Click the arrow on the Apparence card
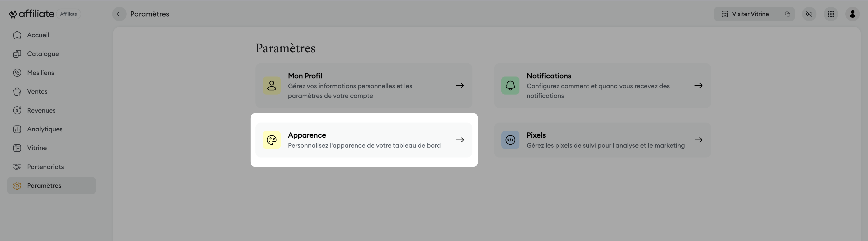Image resolution: width=868 pixels, height=241 pixels. pos(460,140)
